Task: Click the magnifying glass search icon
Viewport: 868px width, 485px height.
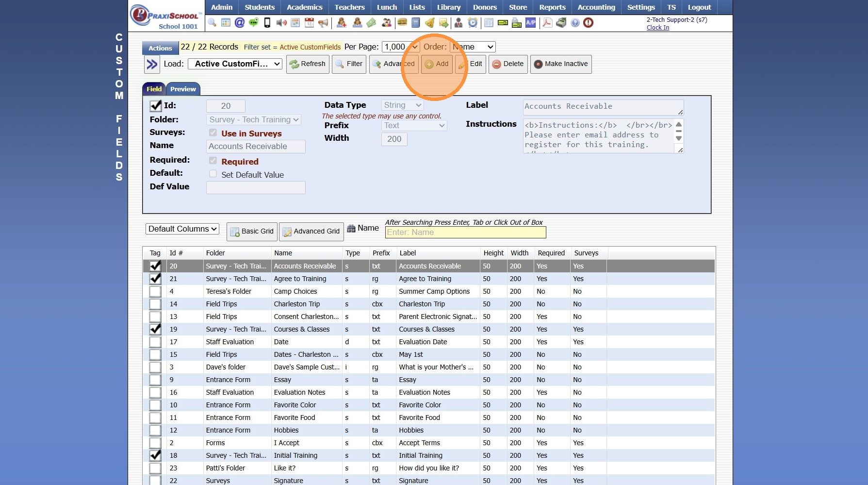Action: [x=212, y=23]
